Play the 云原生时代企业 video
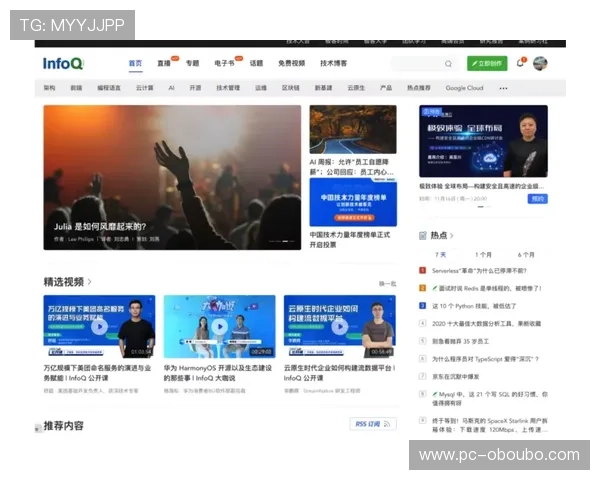The height and width of the screenshot is (480, 600). tap(340, 327)
